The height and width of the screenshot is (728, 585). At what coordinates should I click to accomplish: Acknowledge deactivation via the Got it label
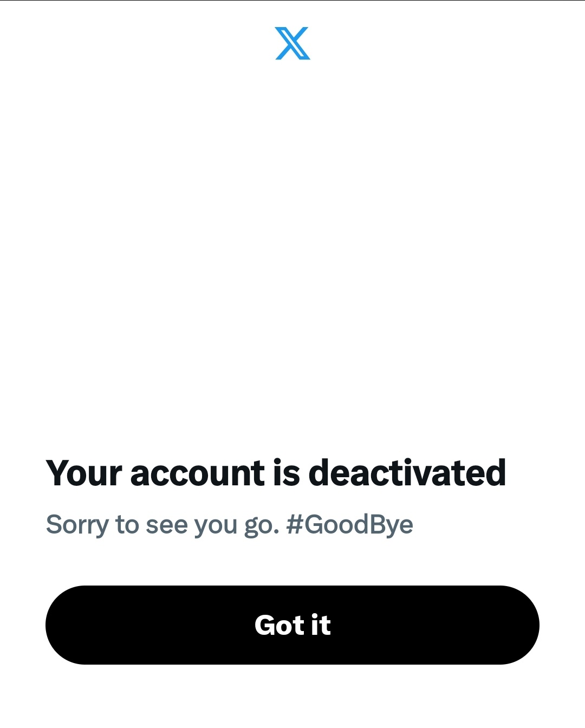(292, 625)
